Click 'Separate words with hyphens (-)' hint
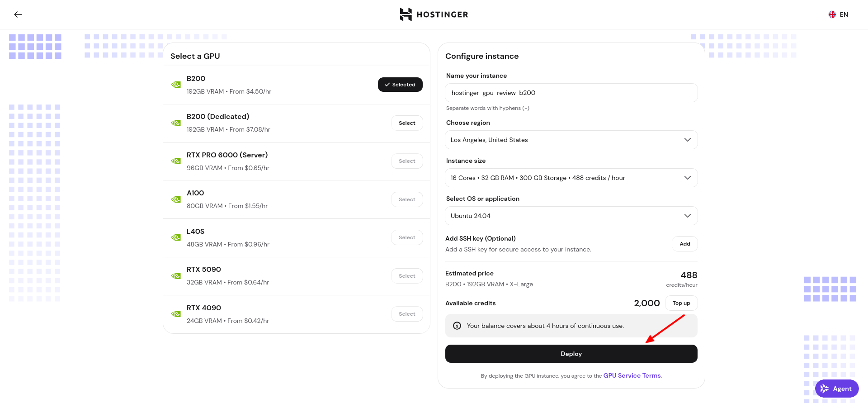This screenshot has width=868, height=403. coord(488,108)
